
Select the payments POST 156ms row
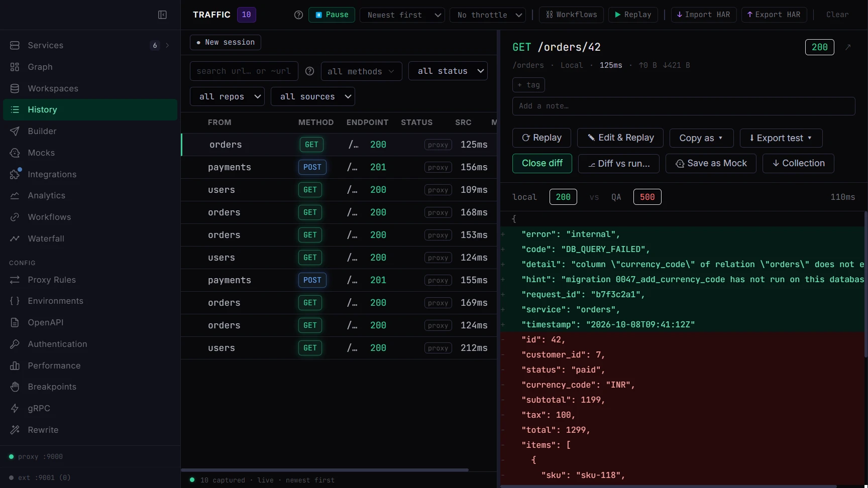(339, 167)
